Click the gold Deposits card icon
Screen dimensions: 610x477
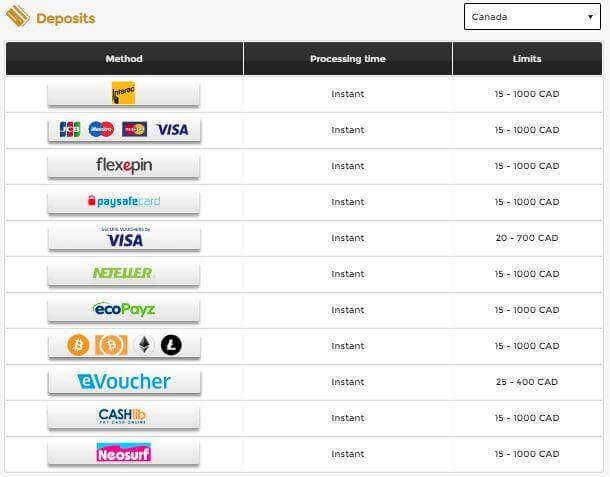tap(18, 16)
